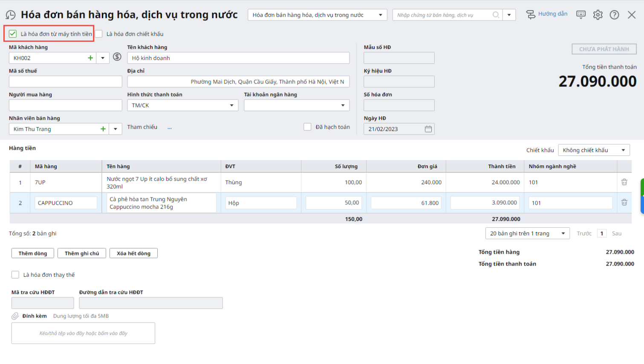Open the history clock icon beside title
The width and height of the screenshot is (644, 364).
(10, 15)
